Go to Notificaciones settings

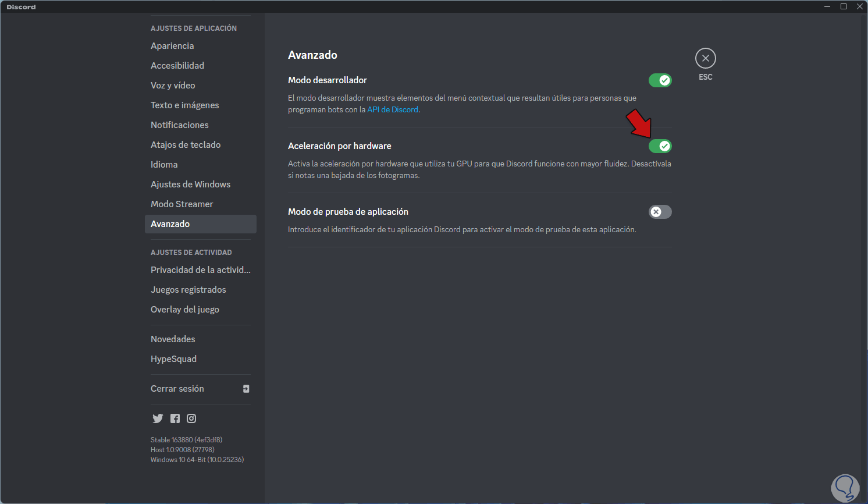[x=179, y=125]
